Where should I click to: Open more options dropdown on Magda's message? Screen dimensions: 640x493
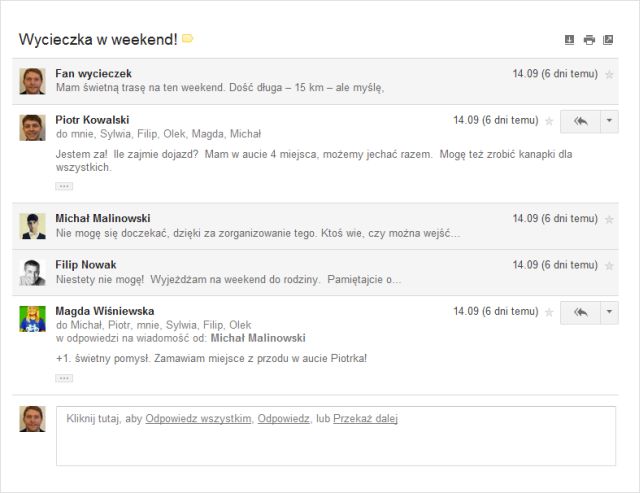[x=610, y=313]
